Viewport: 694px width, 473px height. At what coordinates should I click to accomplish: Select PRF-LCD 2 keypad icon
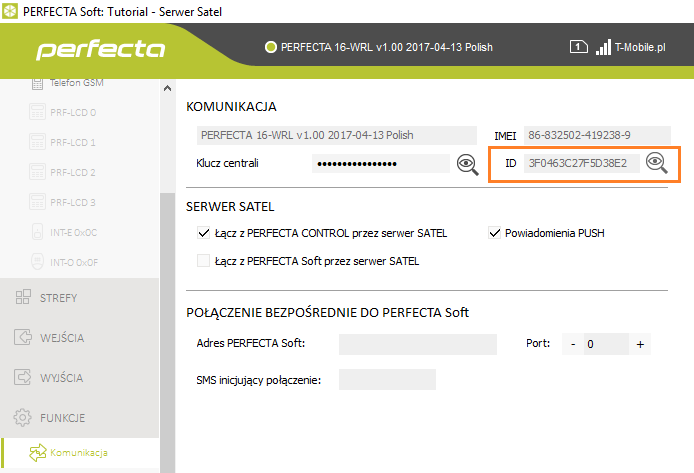point(37,172)
